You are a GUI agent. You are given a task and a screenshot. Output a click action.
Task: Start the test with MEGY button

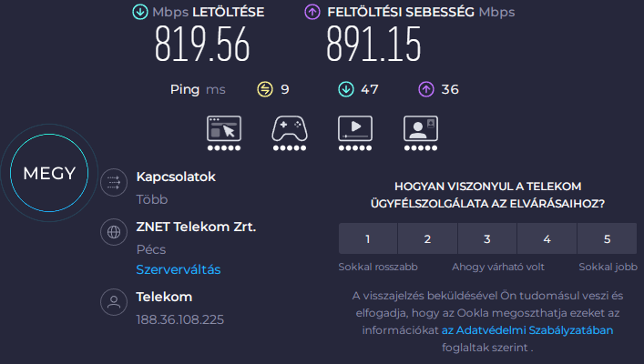(x=49, y=173)
